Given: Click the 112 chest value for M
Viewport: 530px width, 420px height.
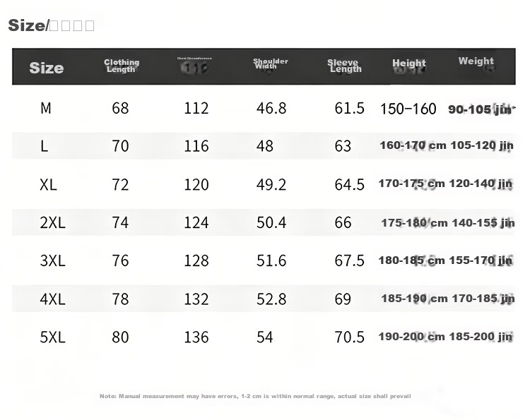Looking at the screenshot, I should coord(196,109).
